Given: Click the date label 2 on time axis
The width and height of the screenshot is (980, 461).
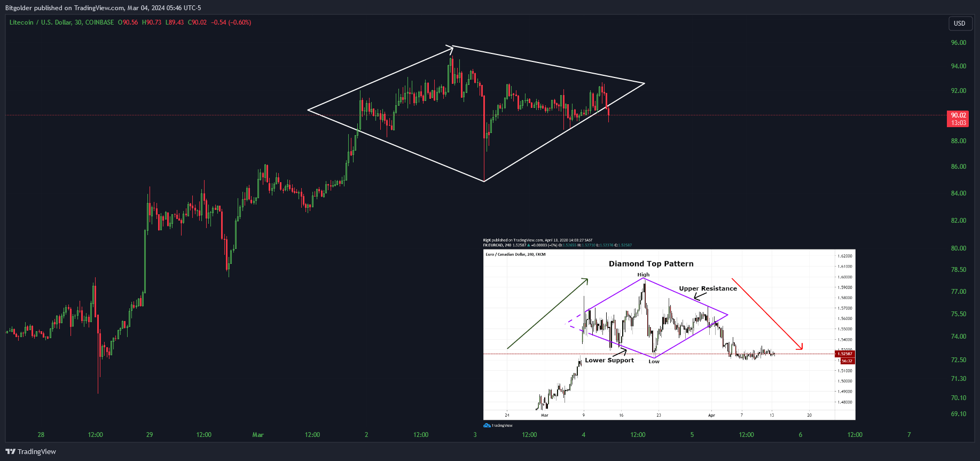Looking at the screenshot, I should click(366, 435).
